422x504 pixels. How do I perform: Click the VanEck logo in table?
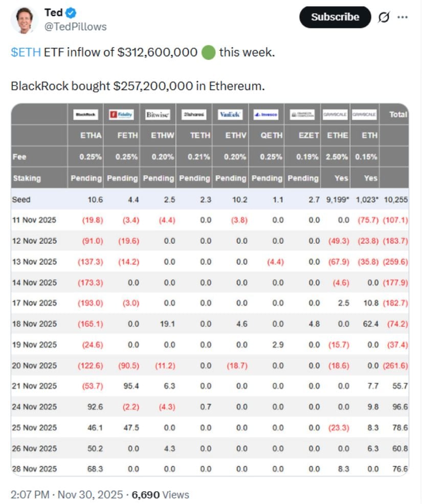tap(230, 115)
